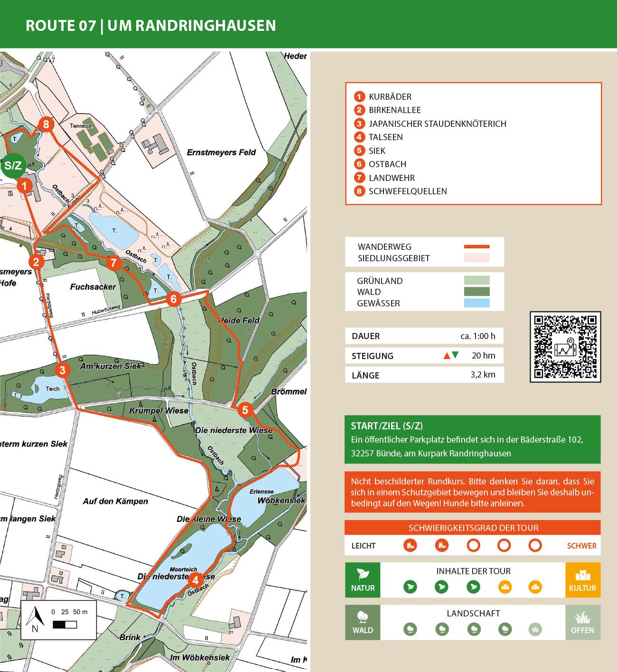Select the blue GEWÄSSER color swatch
The width and height of the screenshot is (617, 672).
[477, 303]
